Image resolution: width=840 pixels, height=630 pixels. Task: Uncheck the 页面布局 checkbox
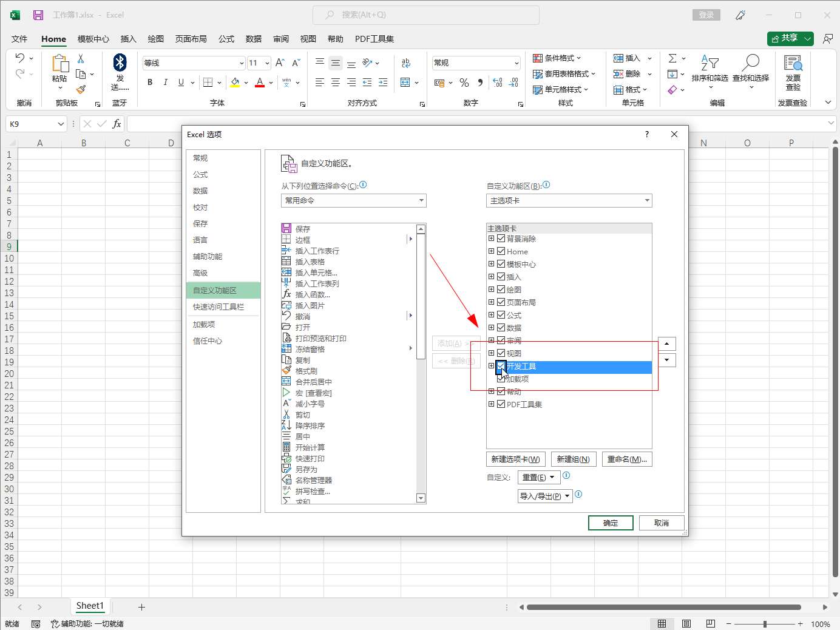point(501,302)
